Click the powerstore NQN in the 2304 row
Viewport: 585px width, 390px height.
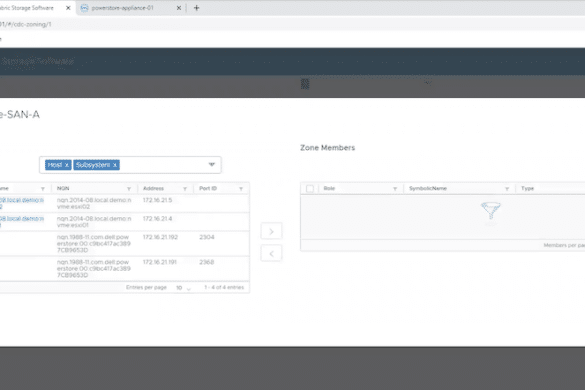click(x=94, y=243)
